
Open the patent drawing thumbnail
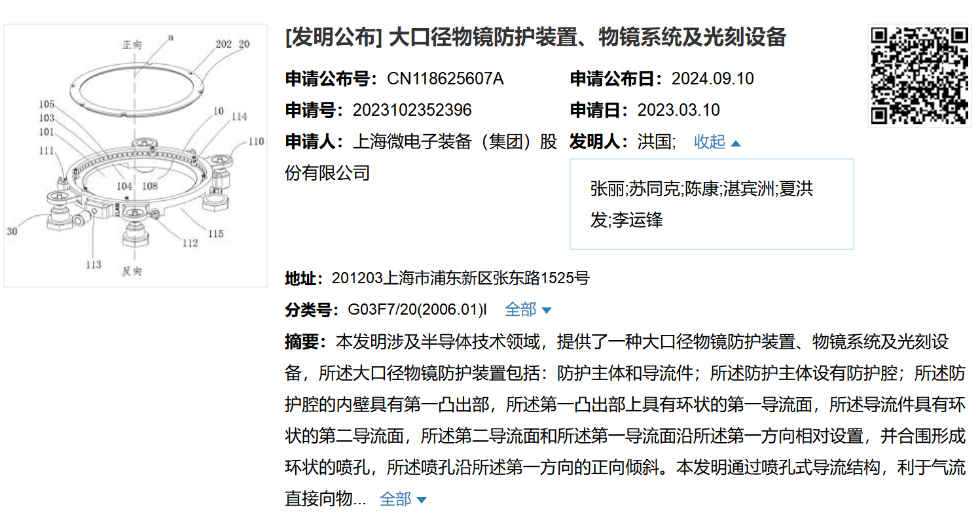(x=136, y=156)
